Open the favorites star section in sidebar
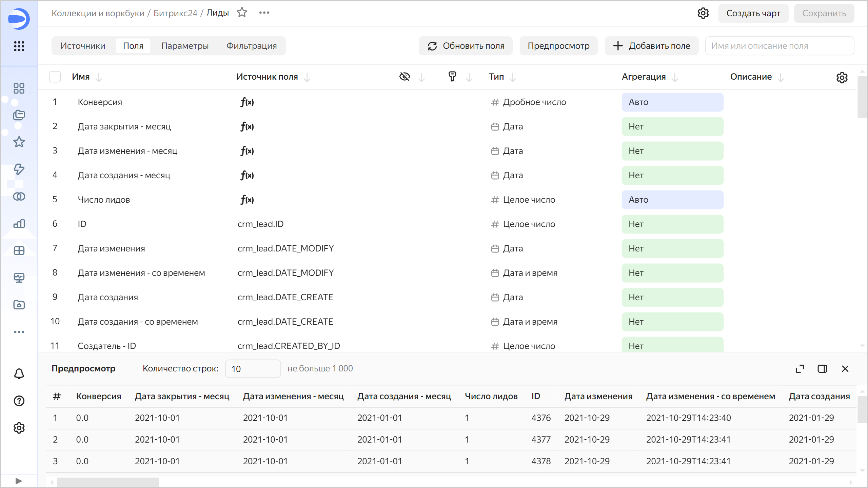Viewport: 868px width, 488px height. 19,142
